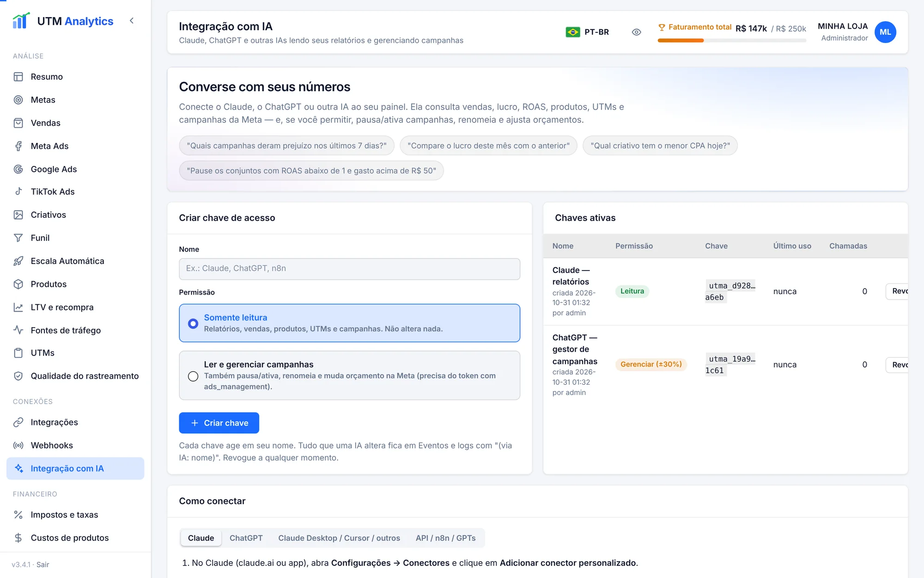Click the Produtos box icon

(18, 284)
